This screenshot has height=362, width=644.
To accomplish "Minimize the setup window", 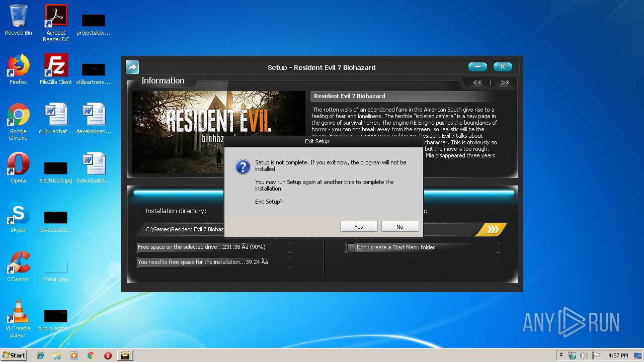I will pos(477,67).
